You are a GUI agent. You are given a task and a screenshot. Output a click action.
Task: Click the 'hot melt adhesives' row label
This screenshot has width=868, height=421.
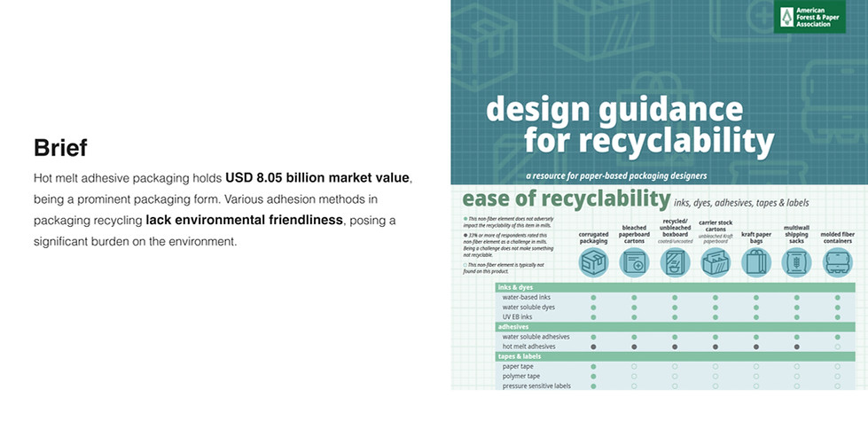[528, 347]
